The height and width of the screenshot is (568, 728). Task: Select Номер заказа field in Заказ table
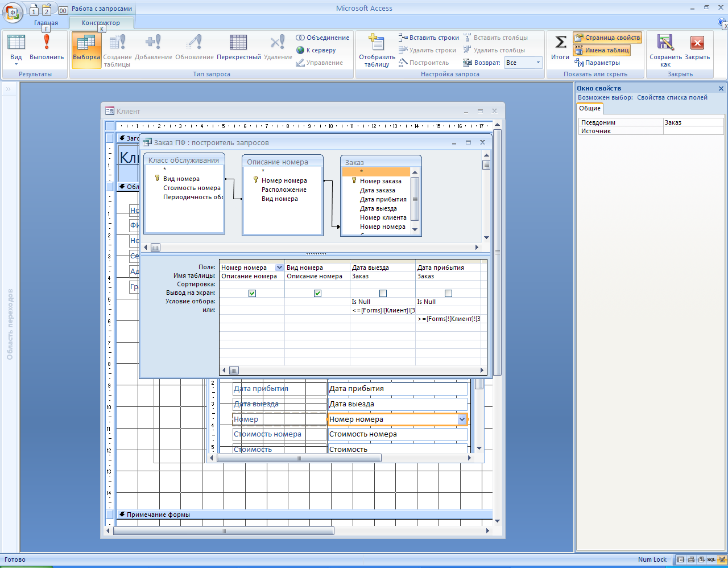380,181
